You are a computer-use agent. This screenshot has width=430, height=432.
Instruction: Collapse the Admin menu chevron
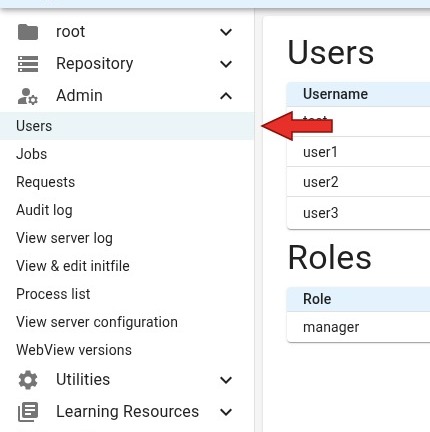tap(226, 96)
